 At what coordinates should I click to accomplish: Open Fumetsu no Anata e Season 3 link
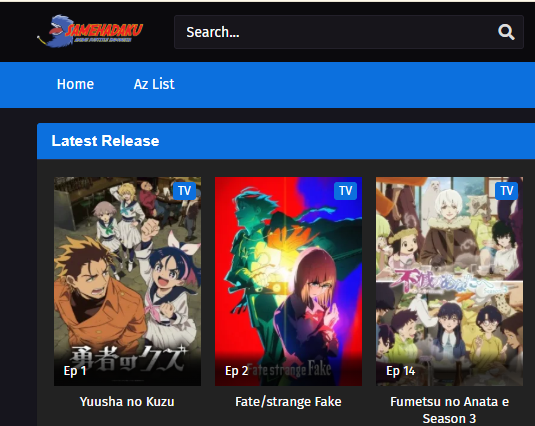(x=449, y=410)
